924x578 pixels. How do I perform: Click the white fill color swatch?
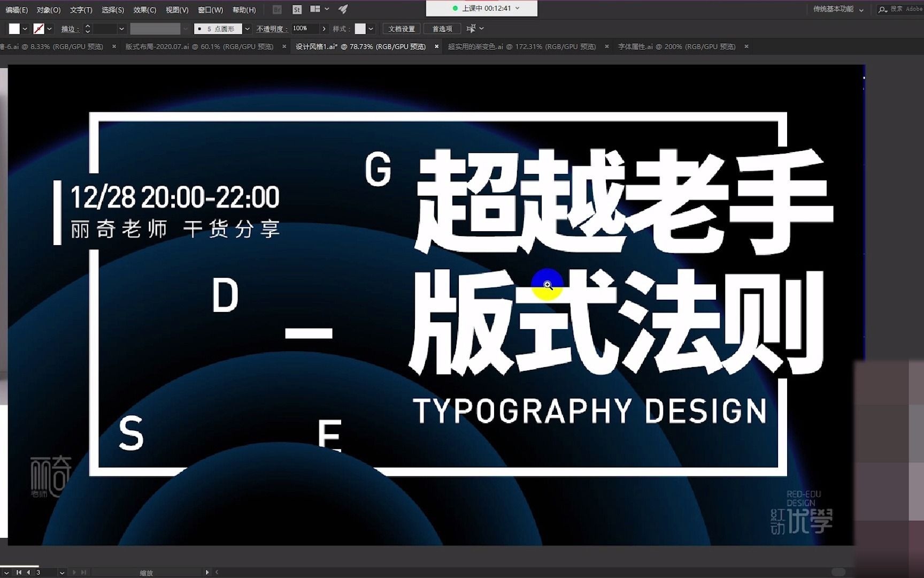pos(14,29)
